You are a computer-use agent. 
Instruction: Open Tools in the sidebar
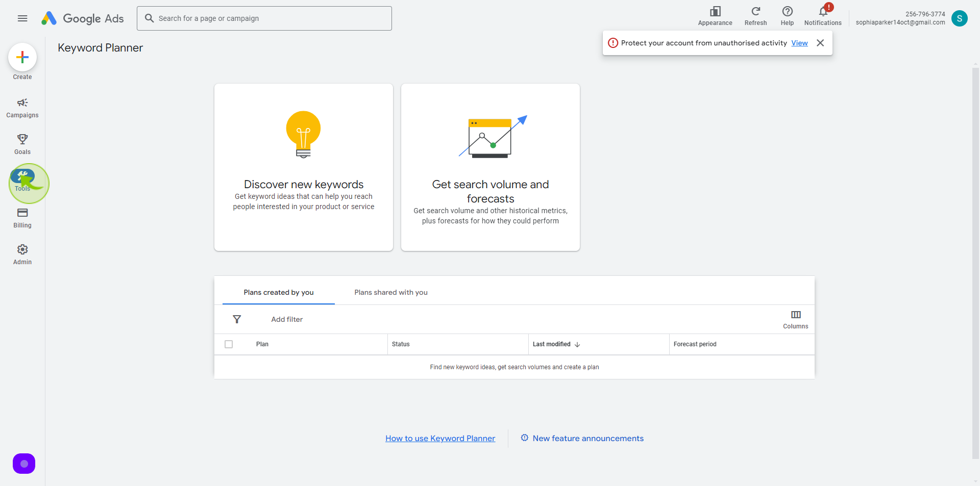[22, 181]
